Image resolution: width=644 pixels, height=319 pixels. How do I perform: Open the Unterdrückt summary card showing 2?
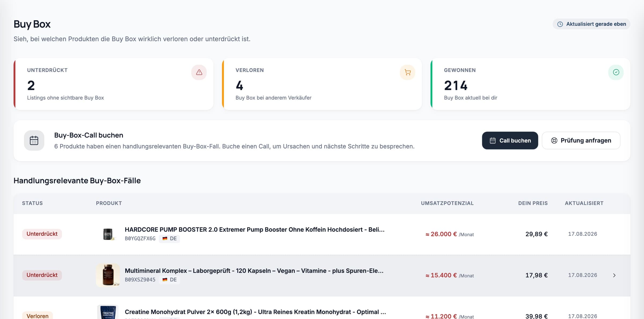click(114, 84)
